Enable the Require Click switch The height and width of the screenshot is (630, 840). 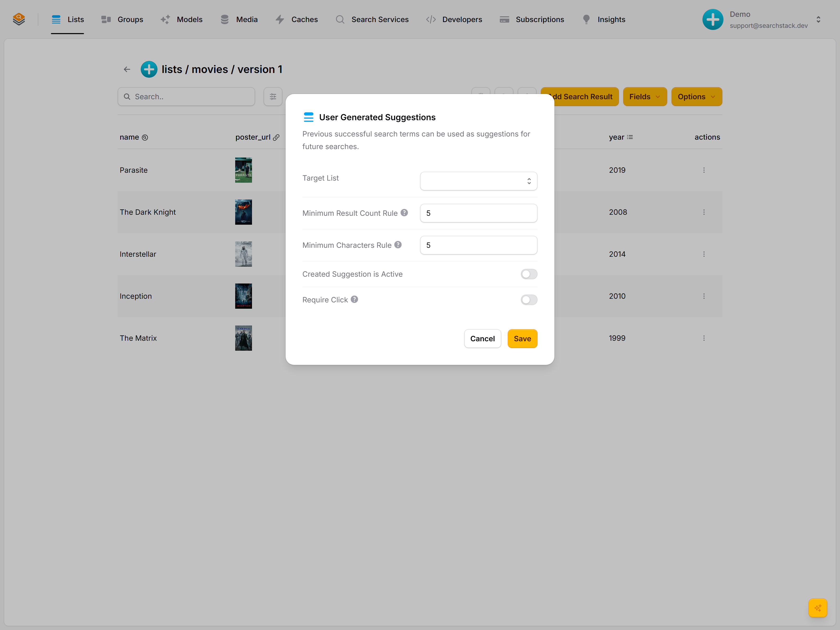529,300
